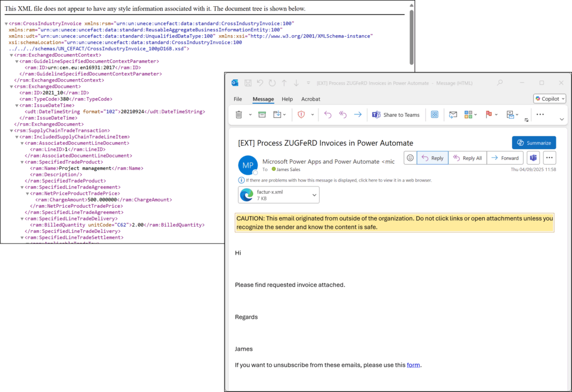Click the Reply All double-arrow icon in the ribbon
Viewport: 572px width, 392px height.
click(x=342, y=115)
